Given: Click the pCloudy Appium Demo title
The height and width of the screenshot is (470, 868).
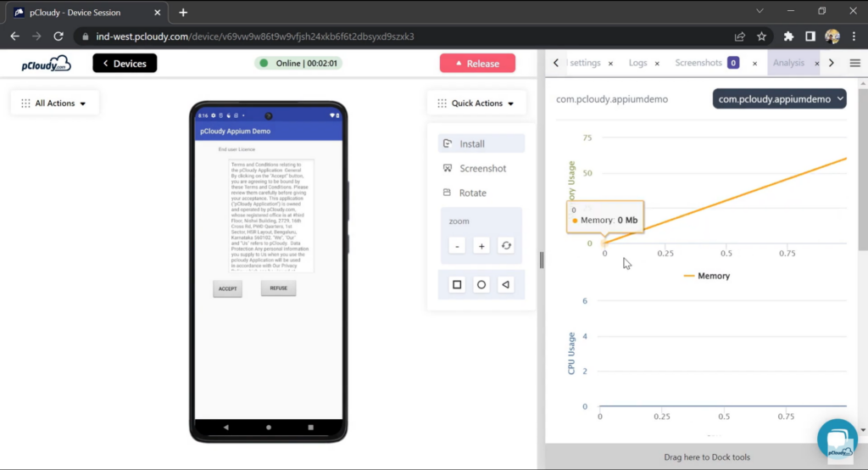Looking at the screenshot, I should 236,131.
